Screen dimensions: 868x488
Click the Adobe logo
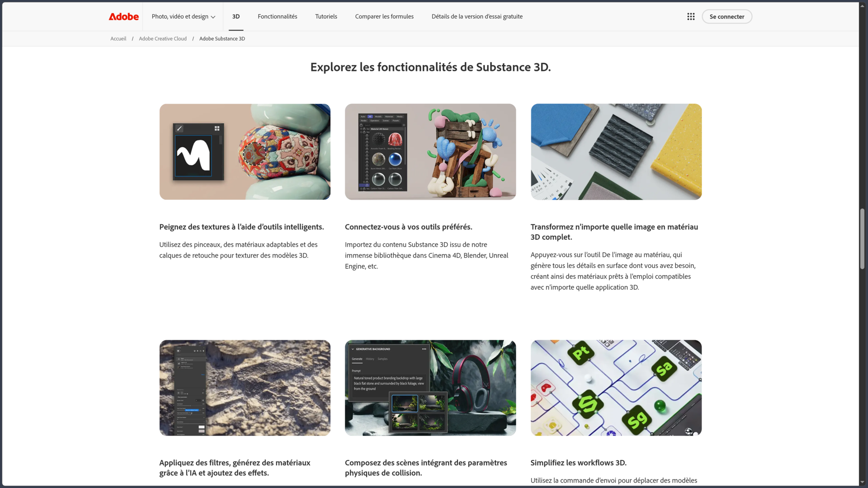(123, 17)
